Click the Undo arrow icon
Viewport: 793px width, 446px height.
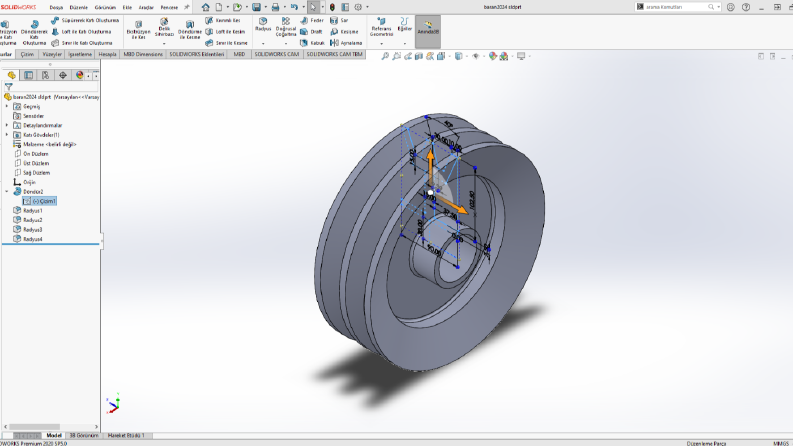pos(294,7)
